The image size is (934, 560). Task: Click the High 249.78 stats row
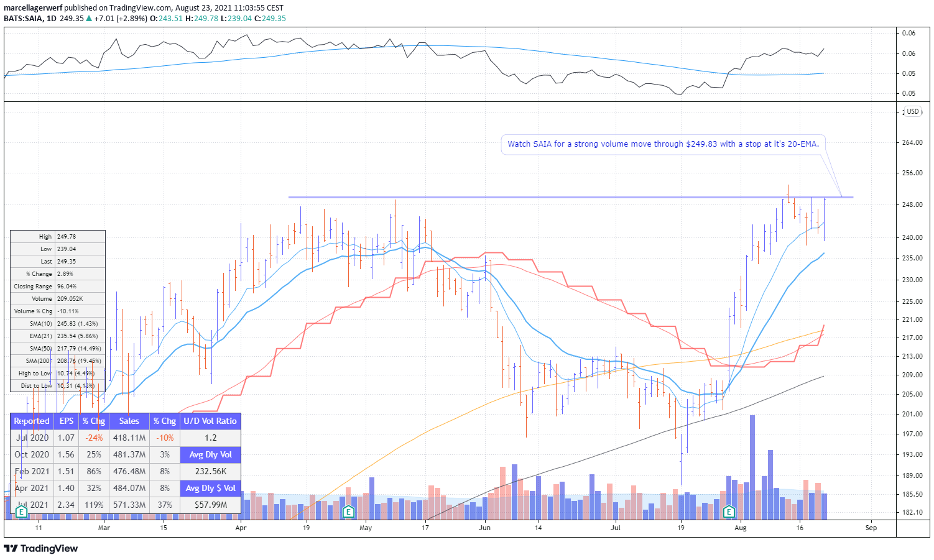coord(58,237)
